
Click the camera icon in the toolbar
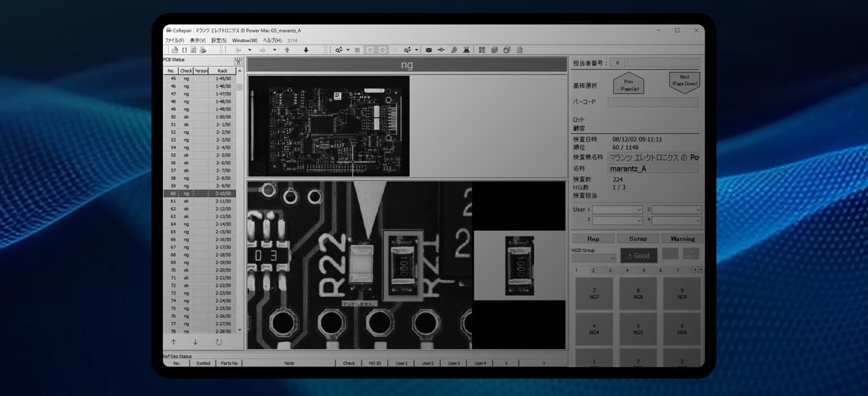click(428, 50)
